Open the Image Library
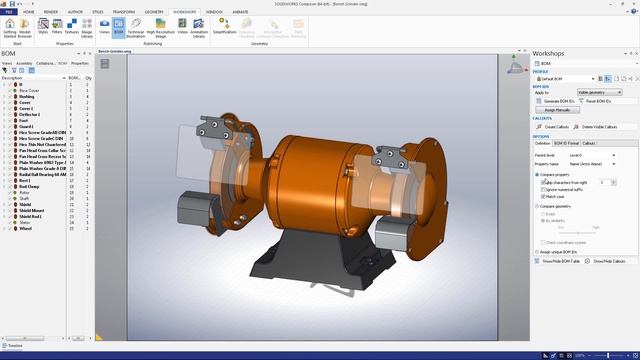This screenshot has height=360, width=640. coord(87,28)
